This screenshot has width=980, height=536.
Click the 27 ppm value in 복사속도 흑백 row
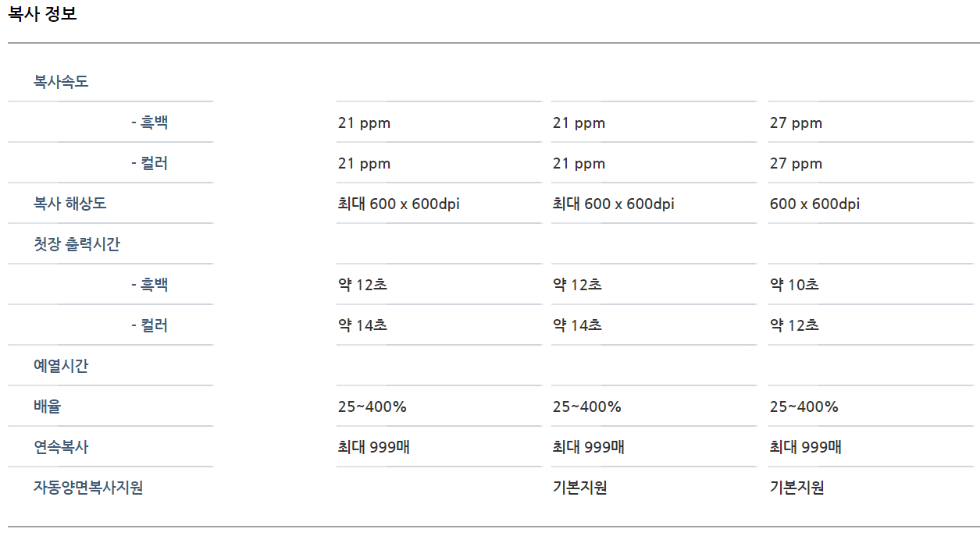click(796, 123)
